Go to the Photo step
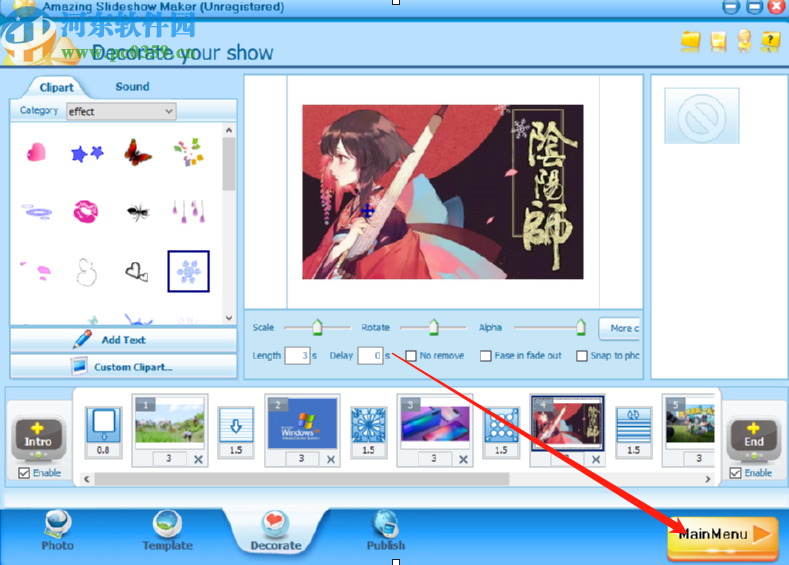This screenshot has width=789, height=565. point(57,531)
